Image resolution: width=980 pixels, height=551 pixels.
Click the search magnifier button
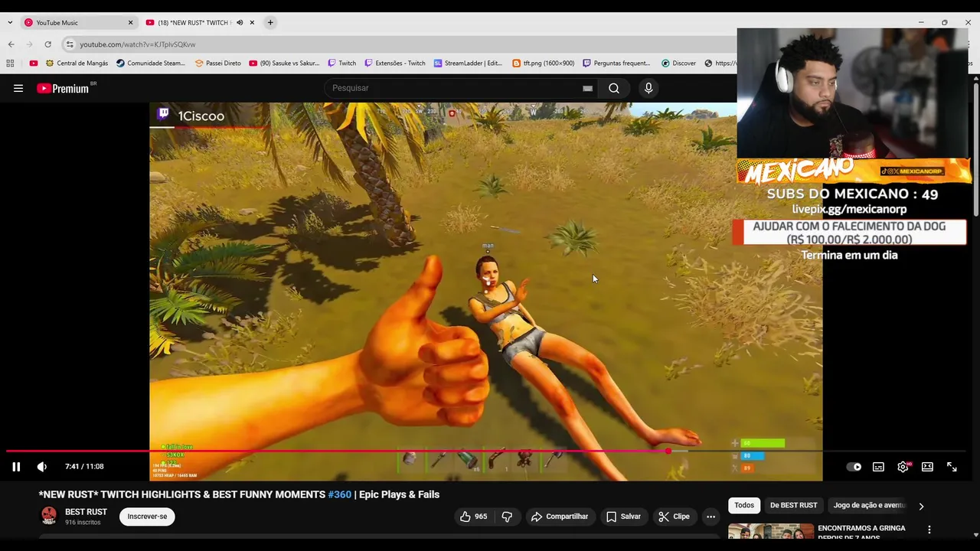[x=614, y=88]
